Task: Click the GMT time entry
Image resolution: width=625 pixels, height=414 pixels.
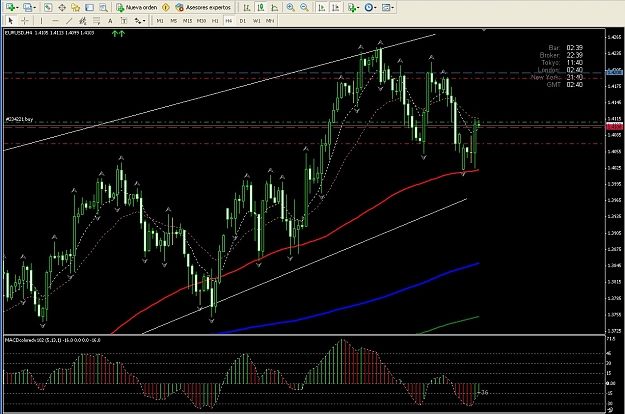Action: click(564, 84)
